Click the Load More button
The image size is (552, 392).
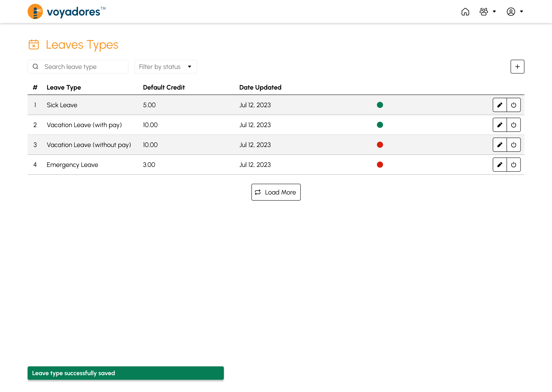[x=276, y=192]
